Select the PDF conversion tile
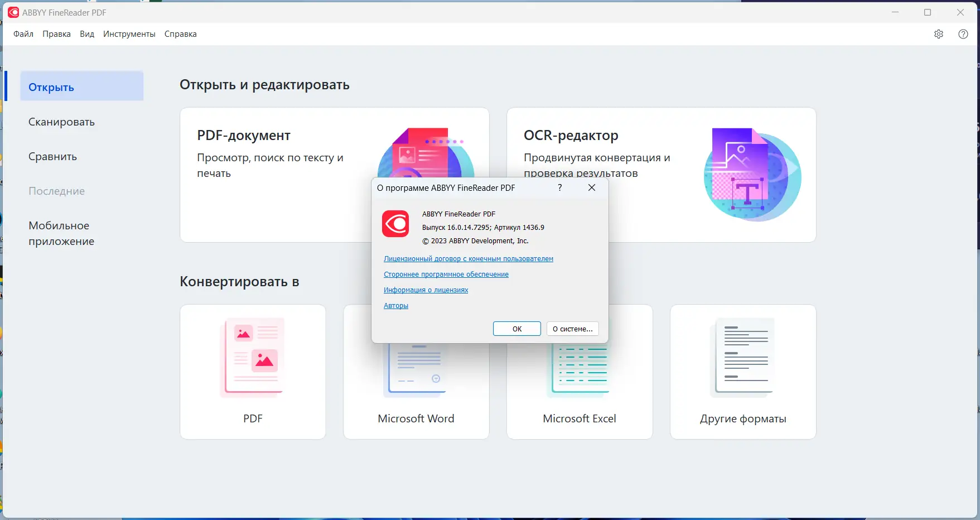Image resolution: width=980 pixels, height=520 pixels. [x=253, y=357]
